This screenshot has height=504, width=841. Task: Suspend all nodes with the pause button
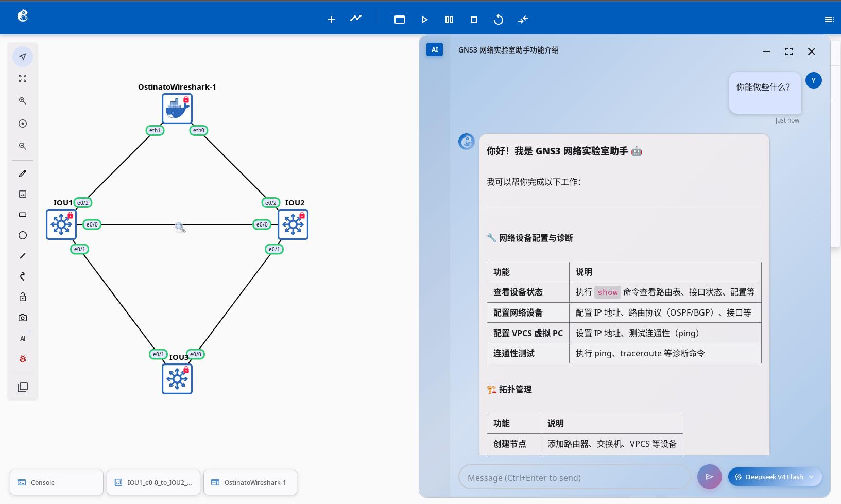(449, 20)
